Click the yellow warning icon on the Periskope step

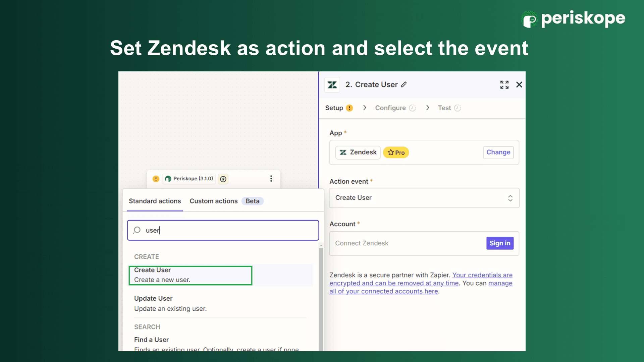coord(156,179)
